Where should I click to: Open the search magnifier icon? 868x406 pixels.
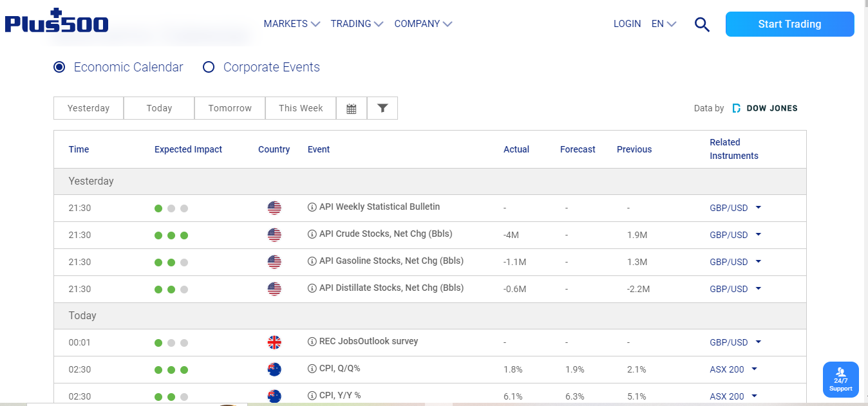tap(702, 24)
